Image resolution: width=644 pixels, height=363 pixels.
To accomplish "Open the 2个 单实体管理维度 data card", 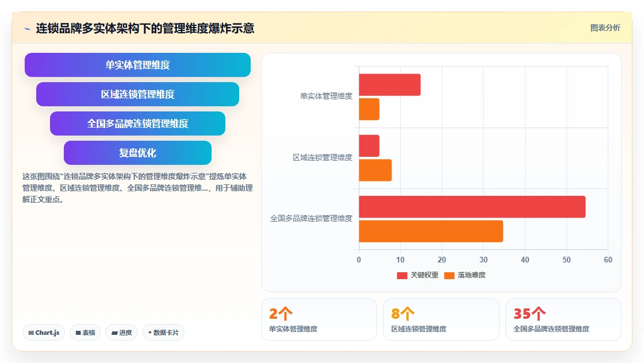I will (x=319, y=319).
